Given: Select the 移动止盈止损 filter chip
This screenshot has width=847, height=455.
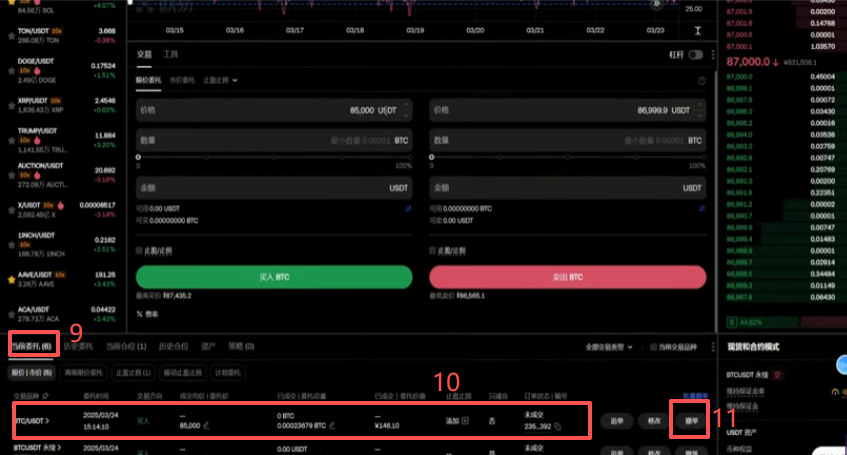Looking at the screenshot, I should (x=183, y=373).
